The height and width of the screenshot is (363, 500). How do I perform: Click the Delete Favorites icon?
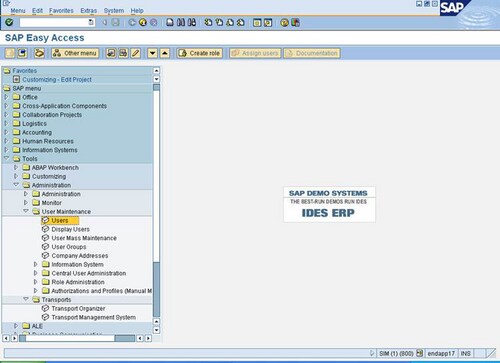123,53
